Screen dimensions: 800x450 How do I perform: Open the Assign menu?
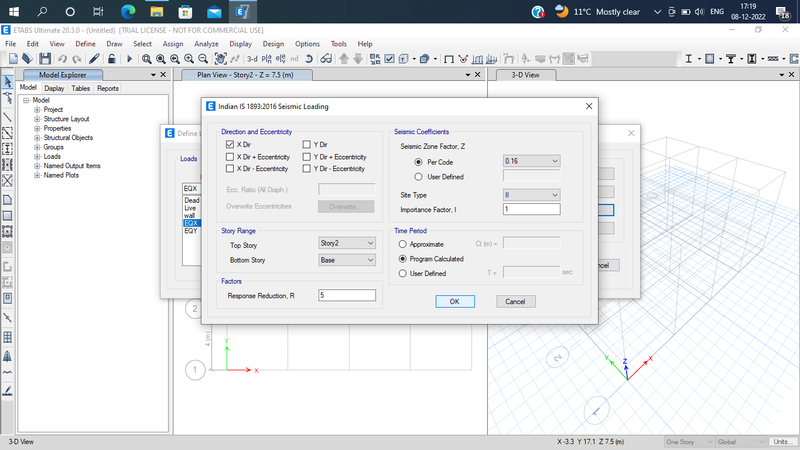tap(173, 44)
